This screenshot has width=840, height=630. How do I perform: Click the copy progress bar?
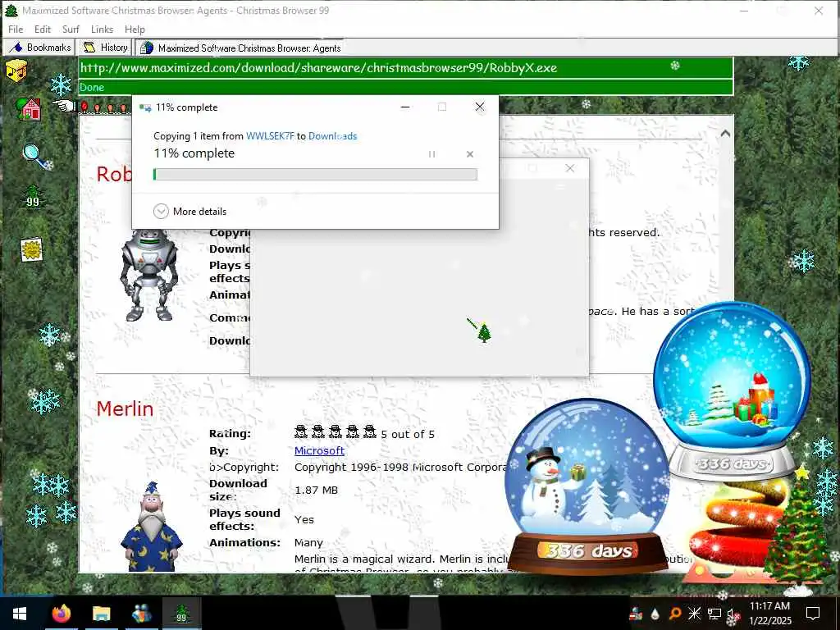coord(315,174)
